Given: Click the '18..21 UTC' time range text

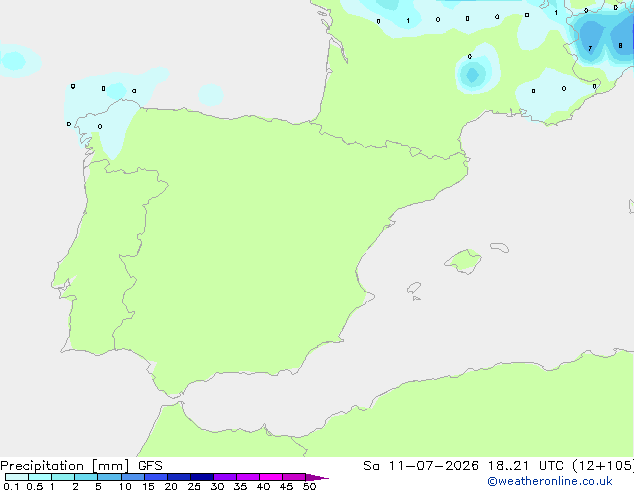Looking at the screenshot, I should [525, 466].
